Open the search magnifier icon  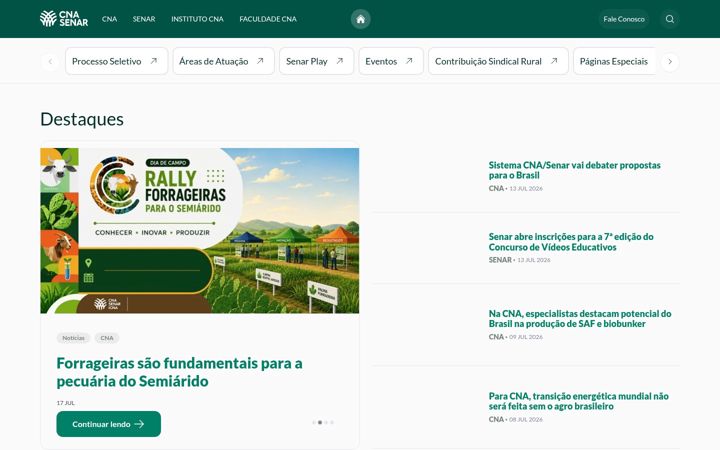pyautogui.click(x=670, y=19)
